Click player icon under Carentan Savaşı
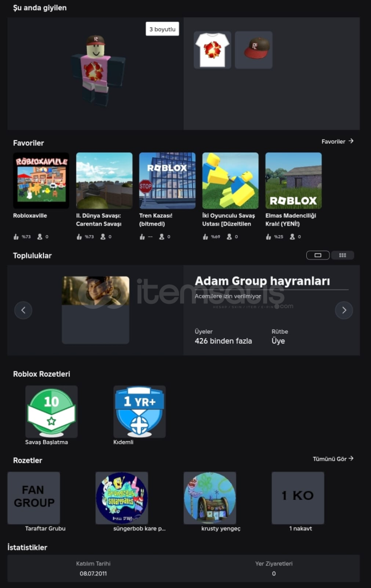Image resolution: width=371 pixels, height=588 pixels. pos(103,237)
